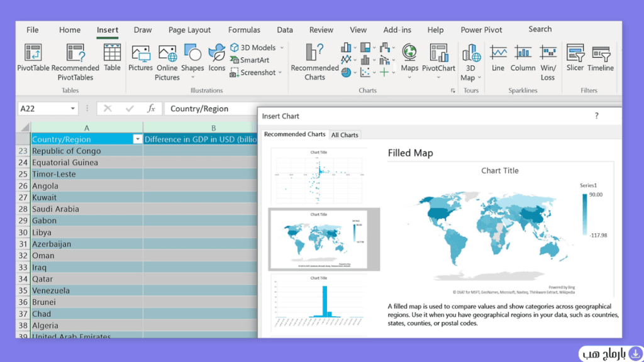This screenshot has width=644, height=362.
Task: Expand the Maps dropdown arrow
Action: pyautogui.click(x=409, y=77)
